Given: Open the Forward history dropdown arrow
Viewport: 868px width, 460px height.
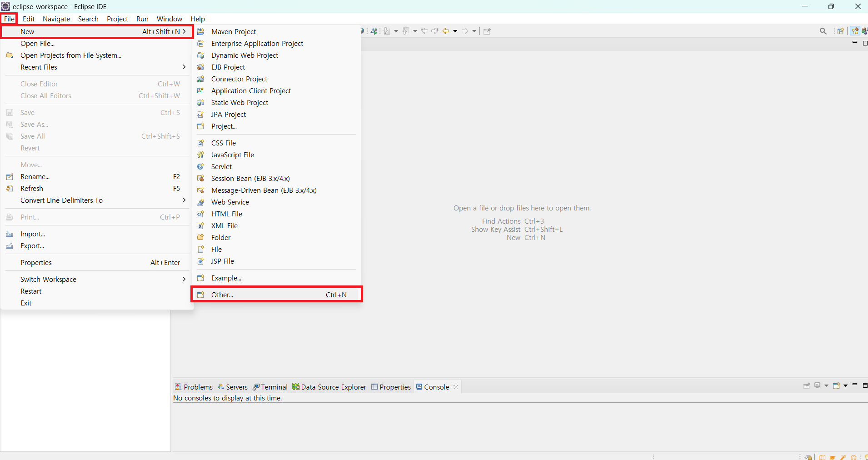Looking at the screenshot, I should (474, 31).
